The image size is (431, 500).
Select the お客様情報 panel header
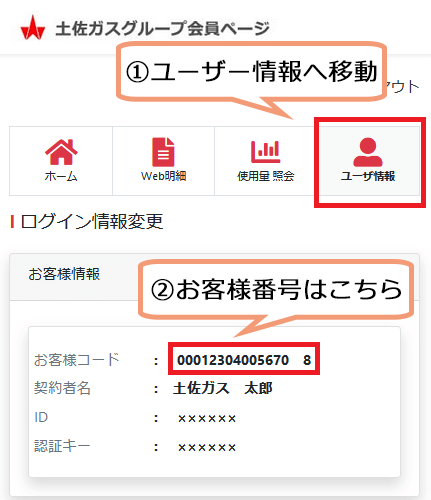coord(64,274)
